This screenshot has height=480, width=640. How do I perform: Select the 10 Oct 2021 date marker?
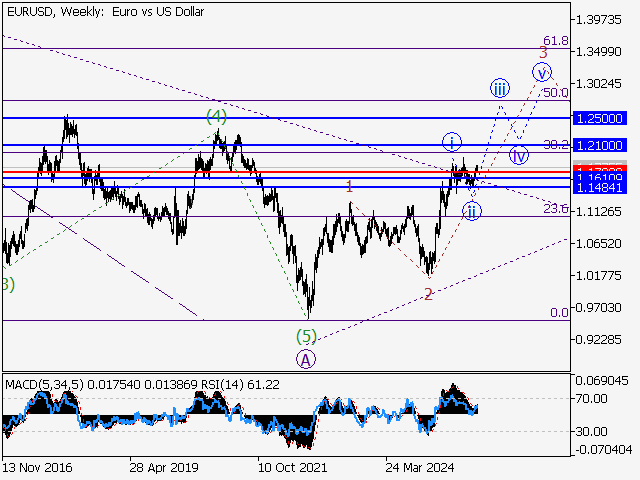click(x=289, y=466)
